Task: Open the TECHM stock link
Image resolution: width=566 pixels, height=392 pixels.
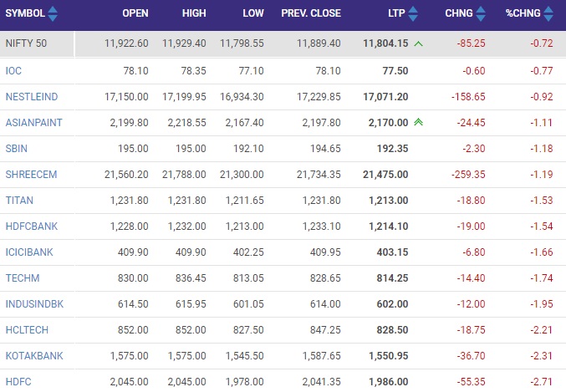Action: click(x=23, y=278)
